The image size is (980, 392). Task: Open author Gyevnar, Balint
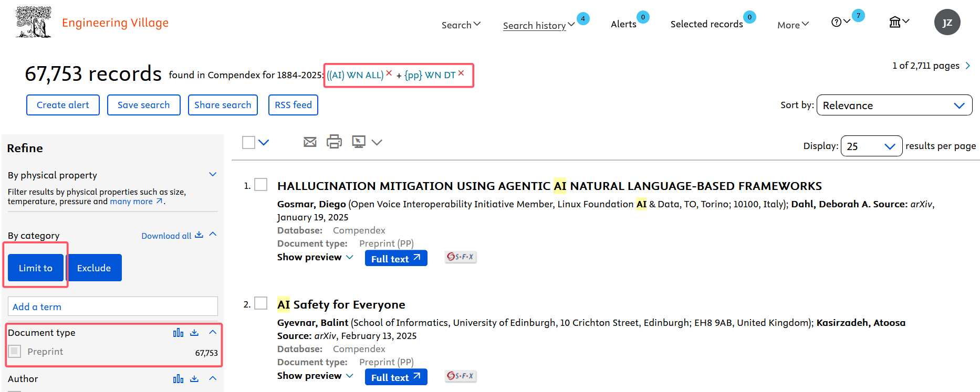coord(312,323)
